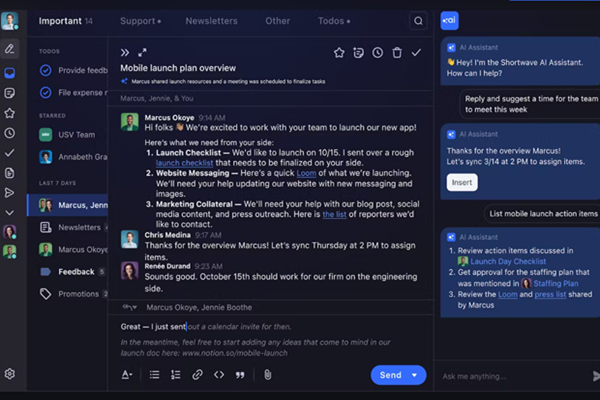
Task: Switch to the Important tab
Action: 65,21
